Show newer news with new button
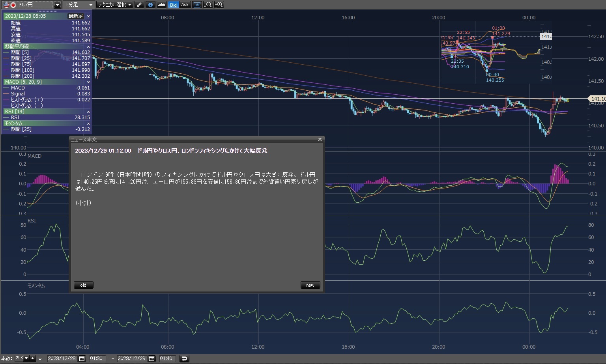Screen dimensions: 606x364 (310, 285)
